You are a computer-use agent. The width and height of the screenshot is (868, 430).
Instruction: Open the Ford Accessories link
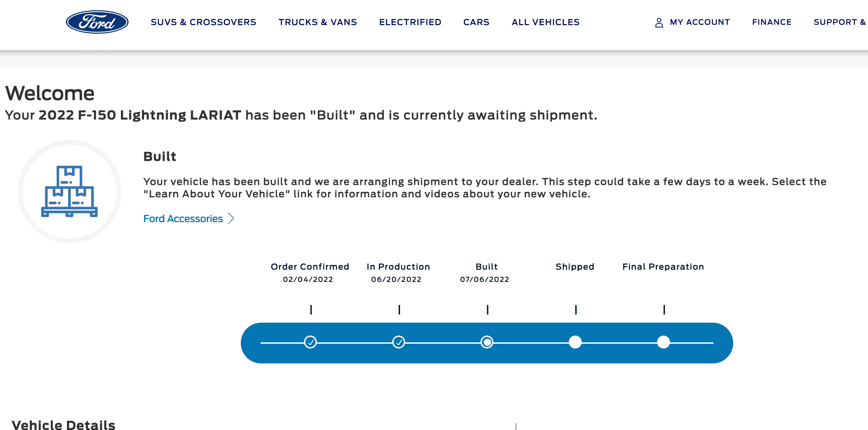[183, 218]
